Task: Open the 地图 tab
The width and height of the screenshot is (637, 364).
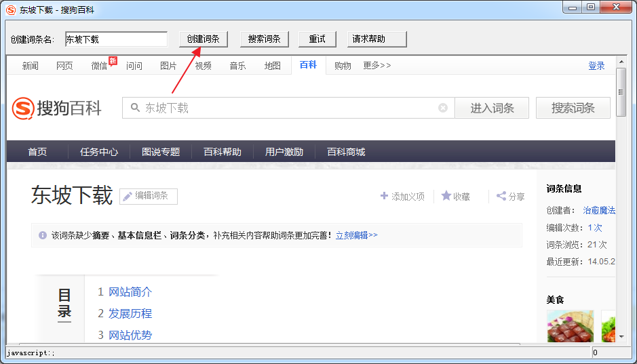Action: tap(272, 66)
